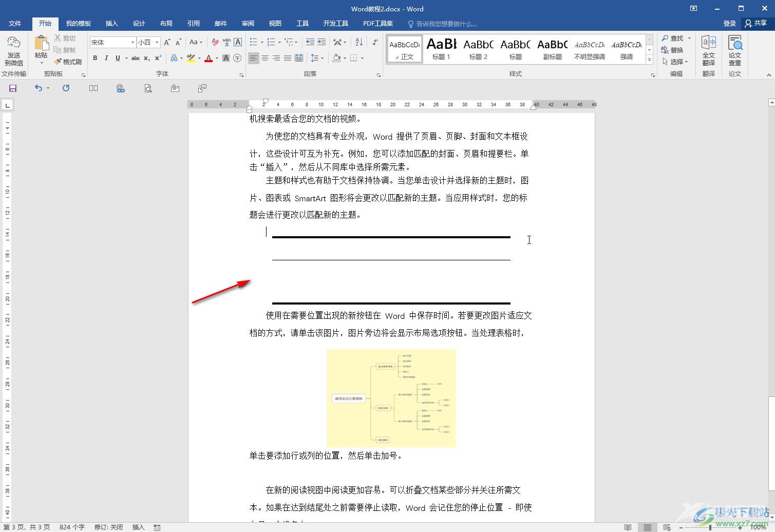Switch to the 设计 tab

(x=139, y=23)
